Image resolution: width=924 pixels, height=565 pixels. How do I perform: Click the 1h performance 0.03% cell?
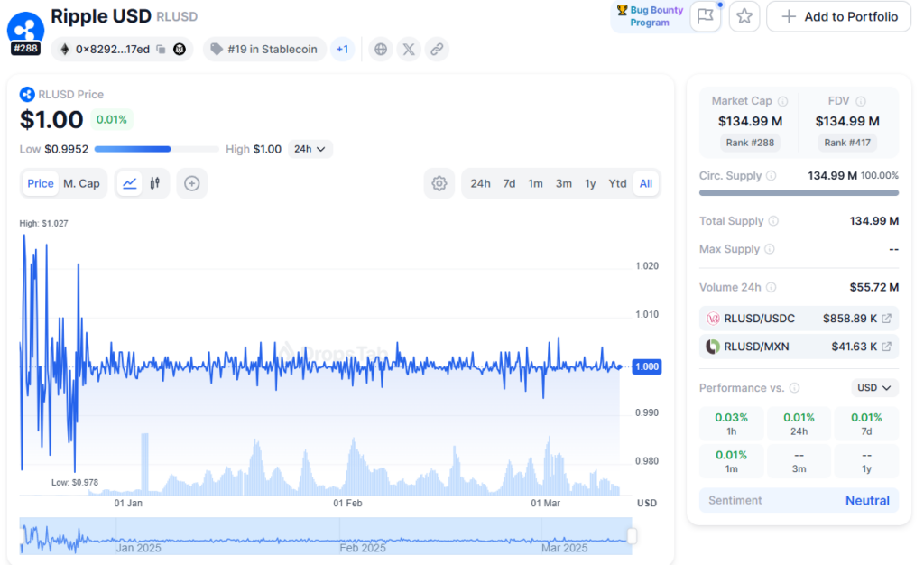click(x=731, y=423)
